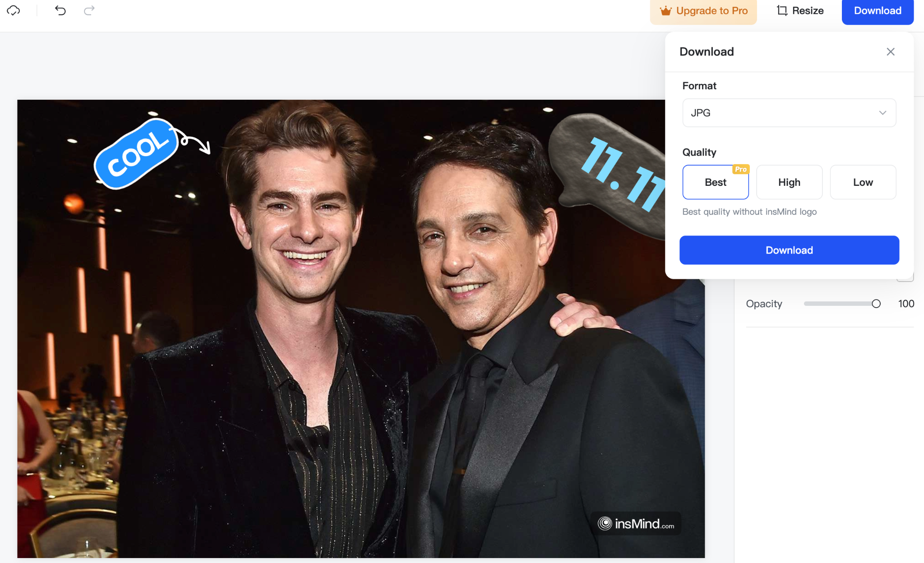Viewport: 924px width, 563px height.
Task: Select JPG format from dropdown
Action: [790, 113]
